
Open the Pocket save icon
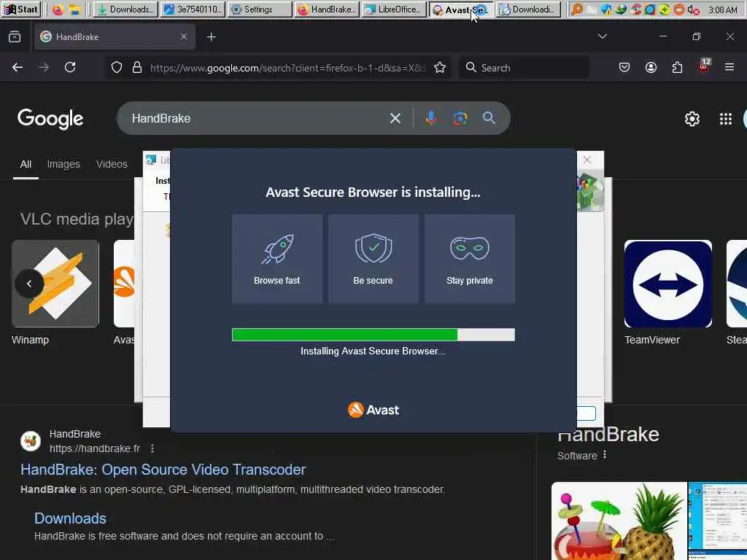pyautogui.click(x=624, y=68)
